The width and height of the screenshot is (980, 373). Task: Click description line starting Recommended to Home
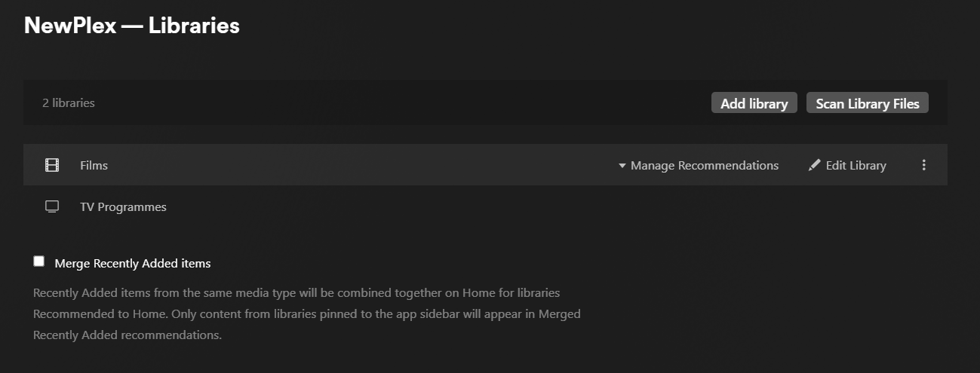(x=307, y=313)
